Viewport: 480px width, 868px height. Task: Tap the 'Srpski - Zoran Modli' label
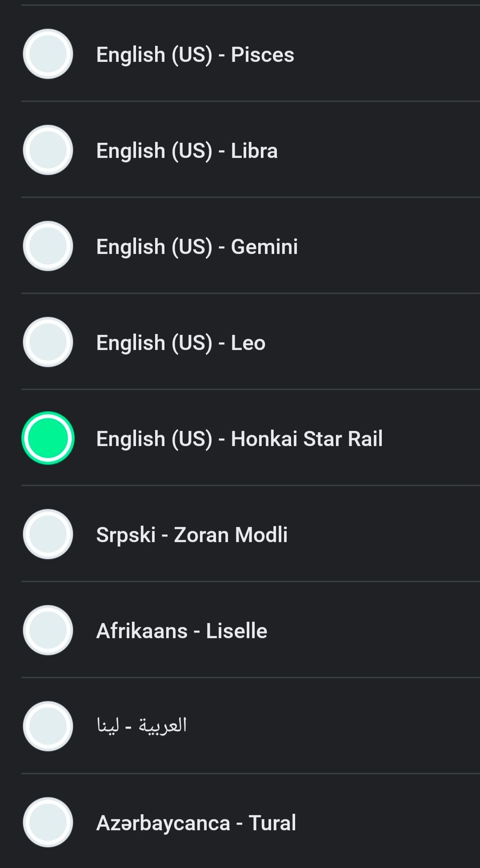192,535
